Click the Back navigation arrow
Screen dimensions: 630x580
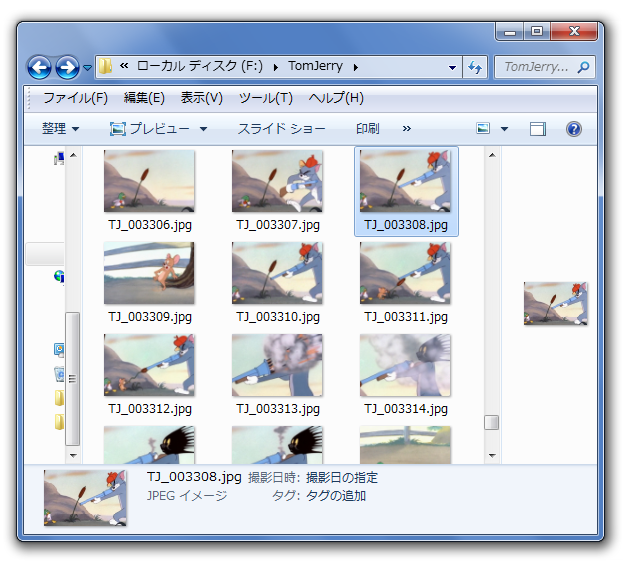[x=39, y=67]
